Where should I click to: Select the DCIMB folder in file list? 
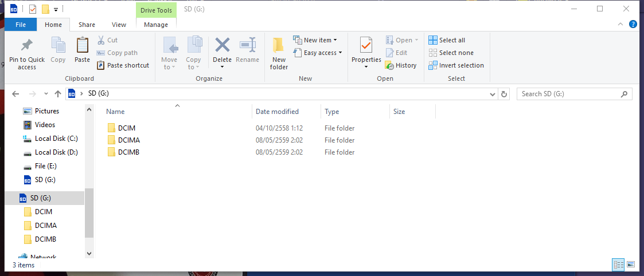click(x=128, y=152)
